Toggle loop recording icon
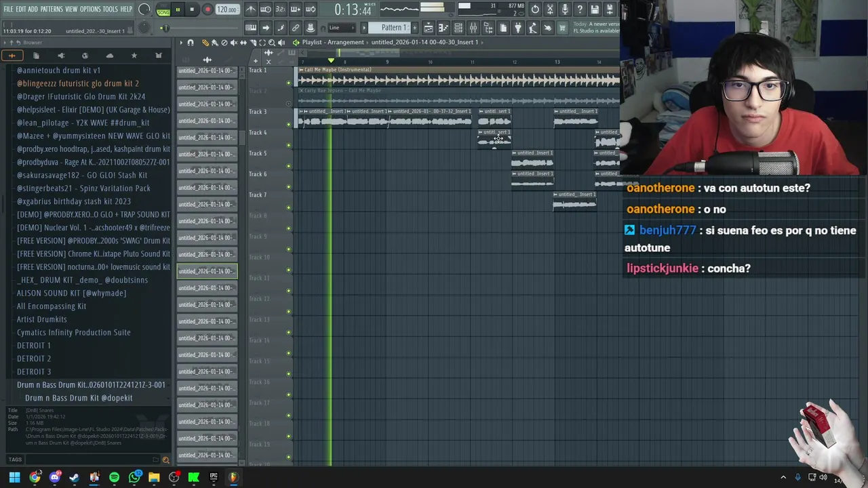This screenshot has width=868, height=488. tap(311, 9)
